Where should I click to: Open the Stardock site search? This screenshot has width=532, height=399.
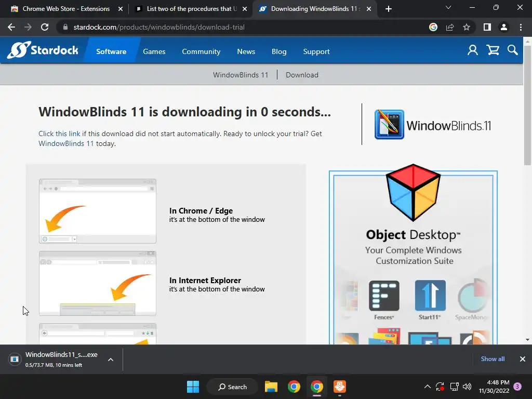[513, 50]
